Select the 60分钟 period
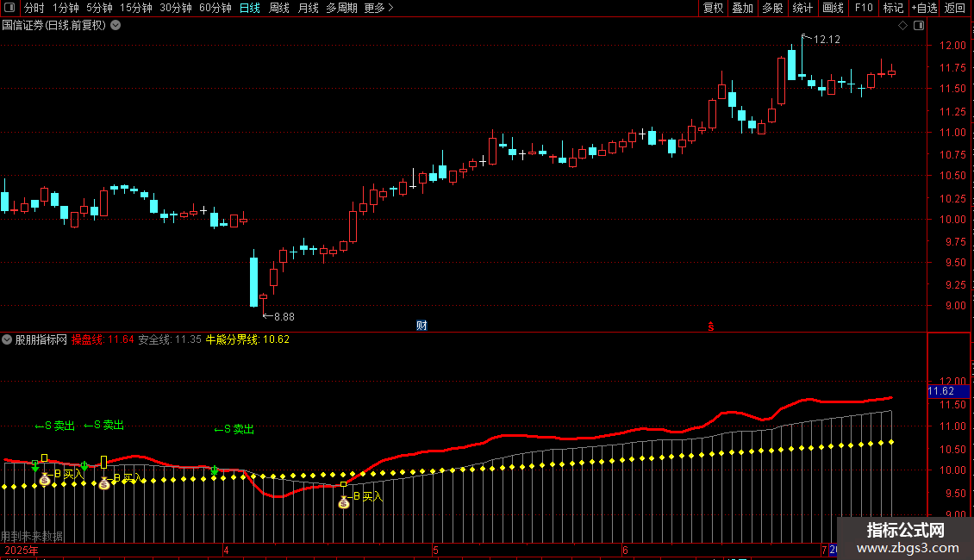 215,8
